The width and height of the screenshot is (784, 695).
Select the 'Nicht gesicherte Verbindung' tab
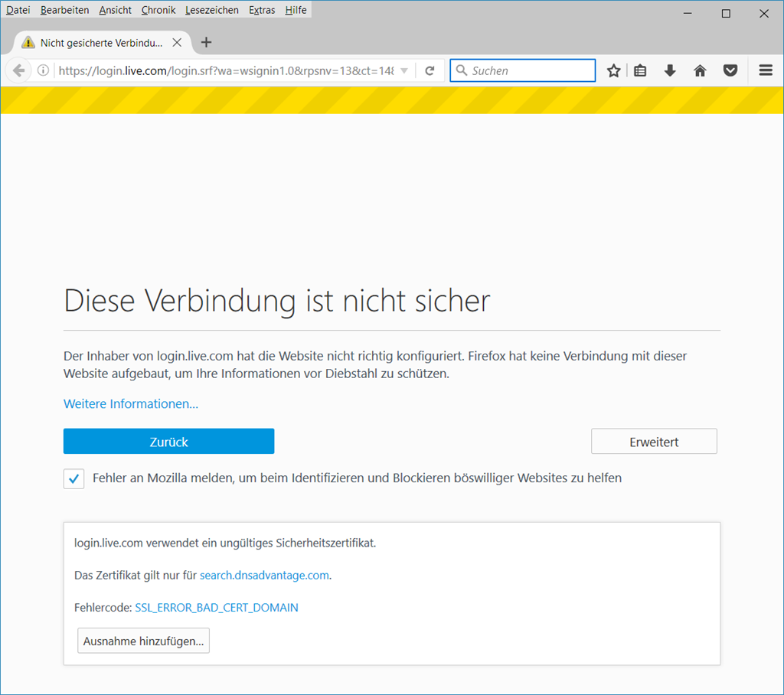click(101, 43)
